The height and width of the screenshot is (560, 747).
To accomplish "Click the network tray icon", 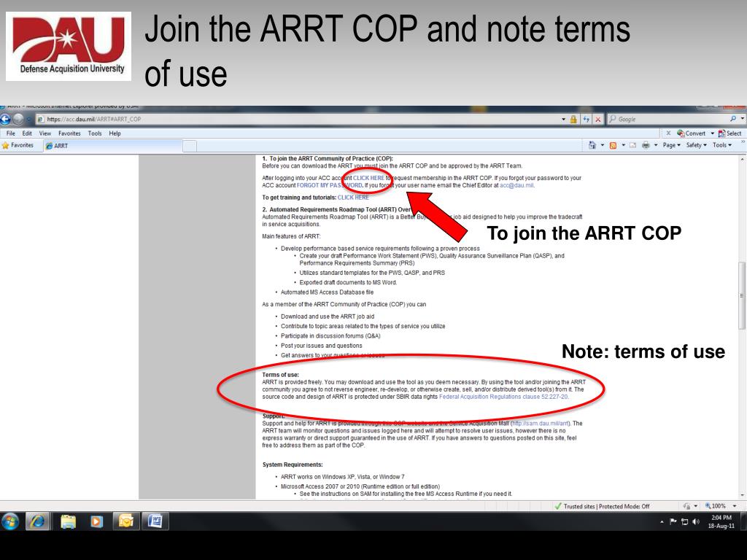I will point(684,522).
